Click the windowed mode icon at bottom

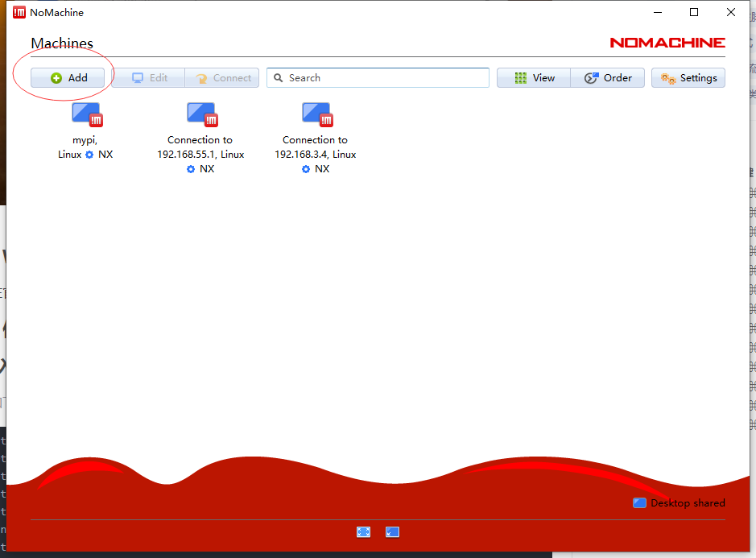pos(392,532)
